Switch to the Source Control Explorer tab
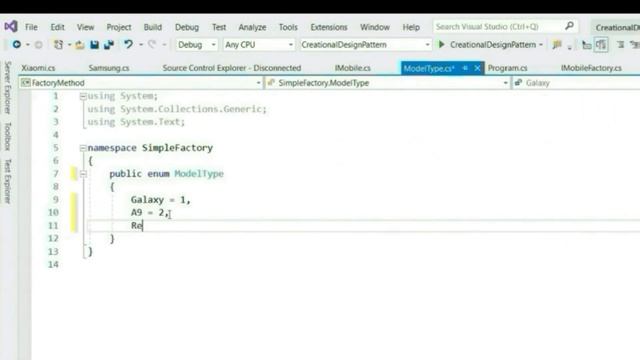 click(x=231, y=68)
